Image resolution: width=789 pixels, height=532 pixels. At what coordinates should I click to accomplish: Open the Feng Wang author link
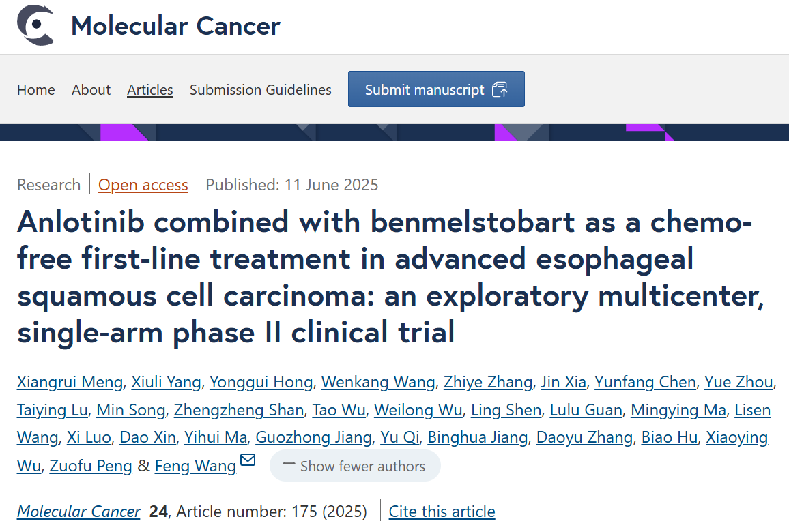point(195,467)
